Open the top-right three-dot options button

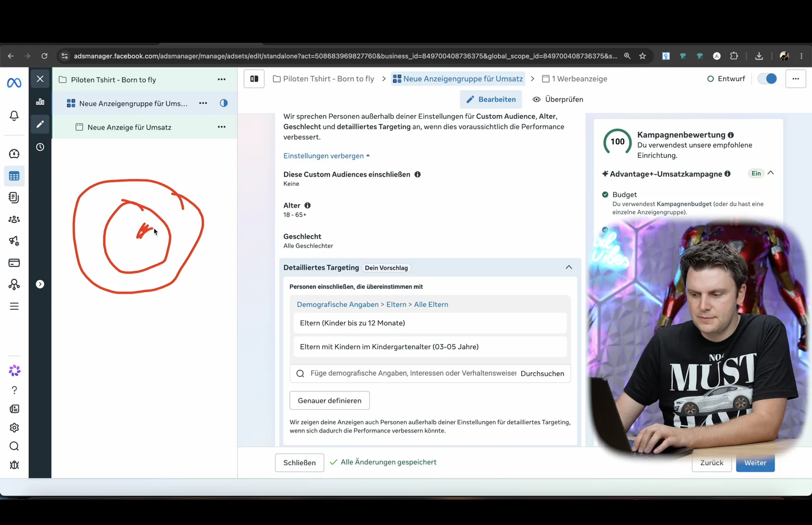[796, 79]
